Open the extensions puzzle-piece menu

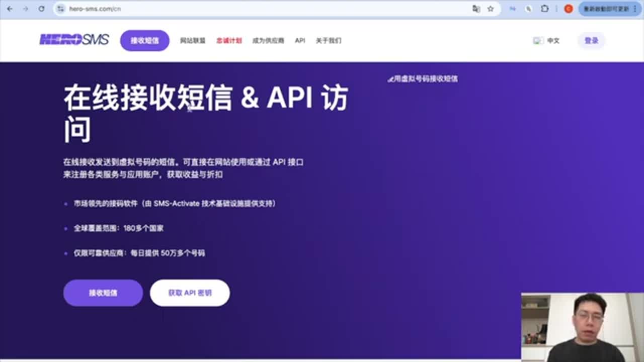pos(545,9)
